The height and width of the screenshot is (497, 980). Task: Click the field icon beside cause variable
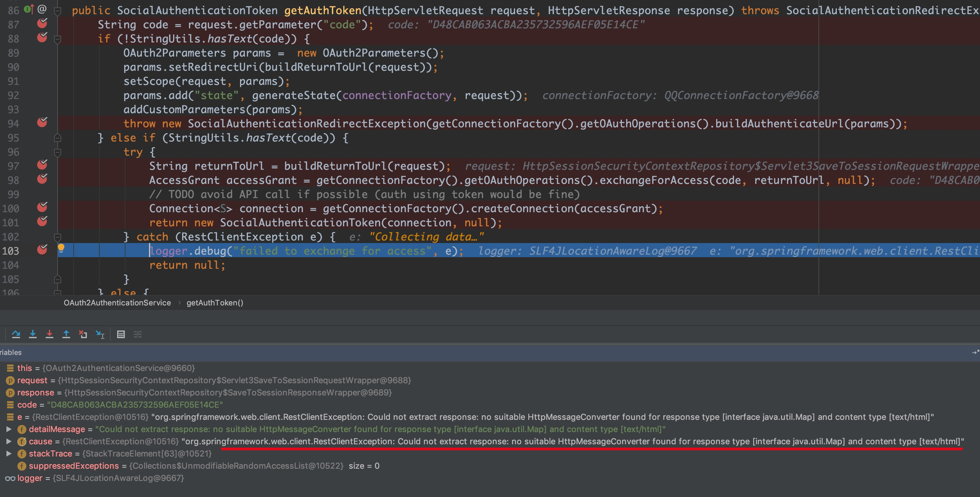click(22, 441)
